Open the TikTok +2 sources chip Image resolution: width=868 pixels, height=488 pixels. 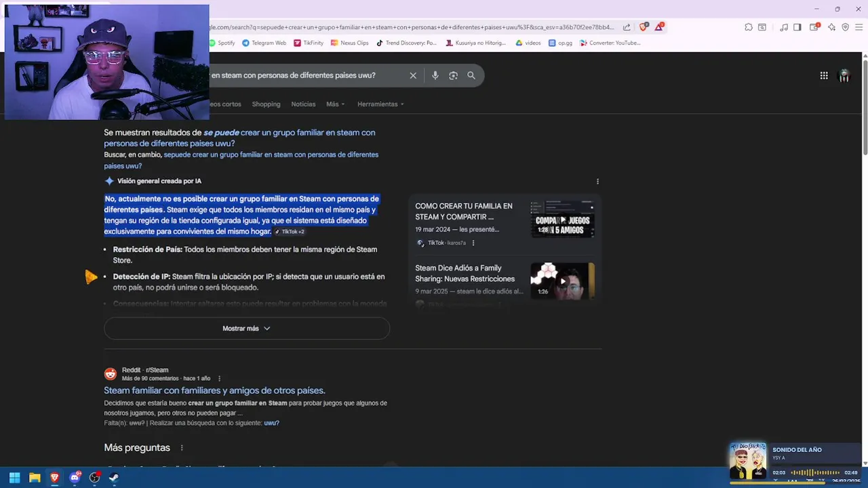click(290, 232)
